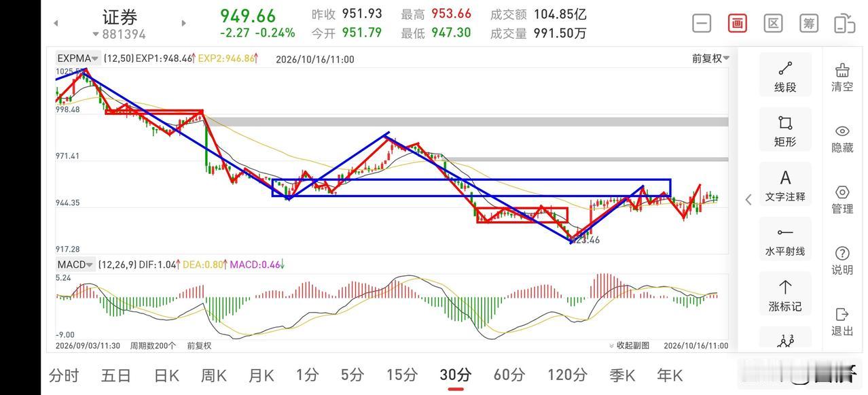Screen dimensions: 868x395
Task: Toggle 隐藏 to hide drawings
Action: point(842,138)
